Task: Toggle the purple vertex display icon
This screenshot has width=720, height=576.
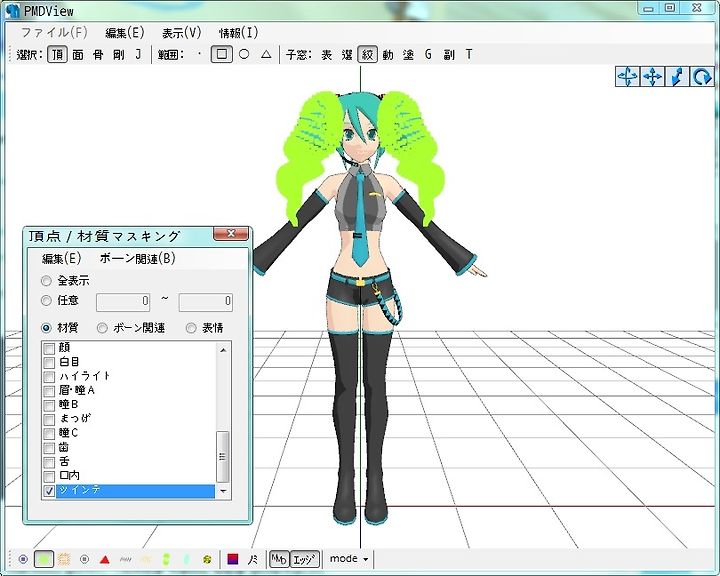Action: [x=23, y=559]
